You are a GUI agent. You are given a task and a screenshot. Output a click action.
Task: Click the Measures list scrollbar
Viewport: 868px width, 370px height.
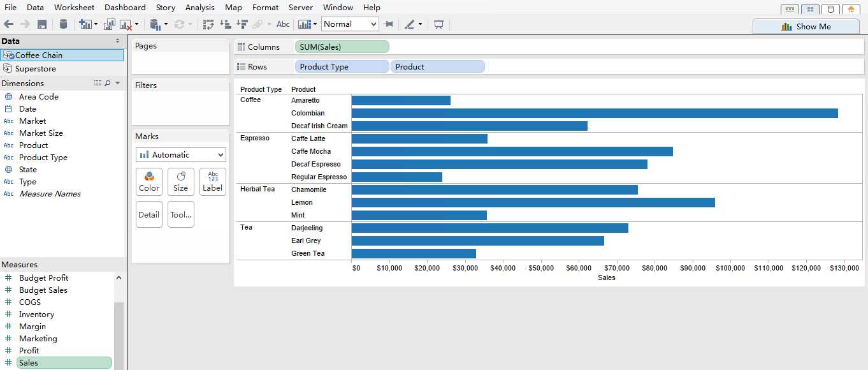point(119,336)
